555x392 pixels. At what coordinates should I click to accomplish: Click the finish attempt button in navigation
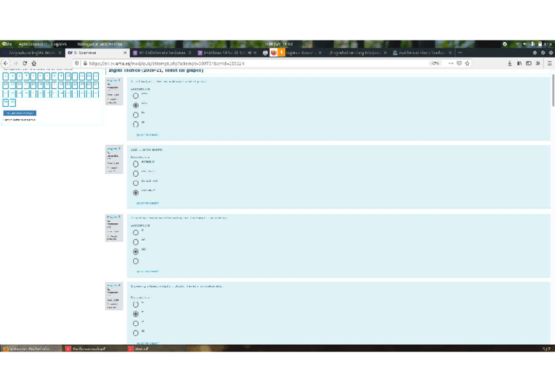coord(20,113)
